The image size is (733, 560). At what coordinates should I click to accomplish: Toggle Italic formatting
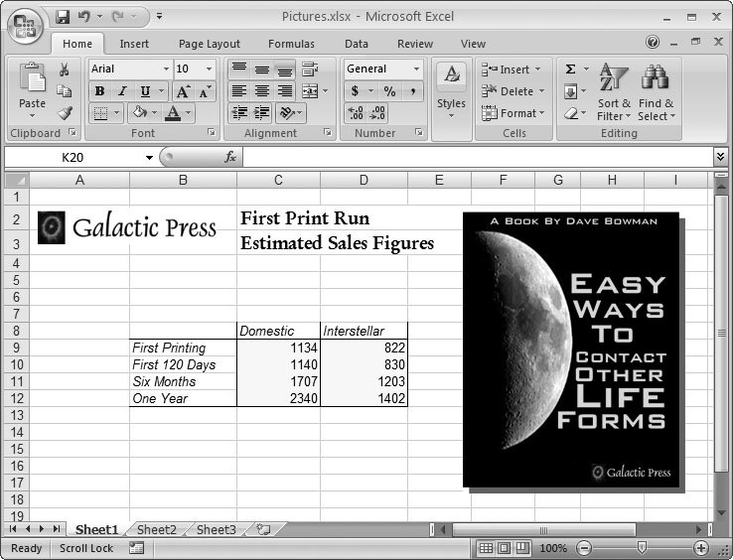click(x=122, y=91)
